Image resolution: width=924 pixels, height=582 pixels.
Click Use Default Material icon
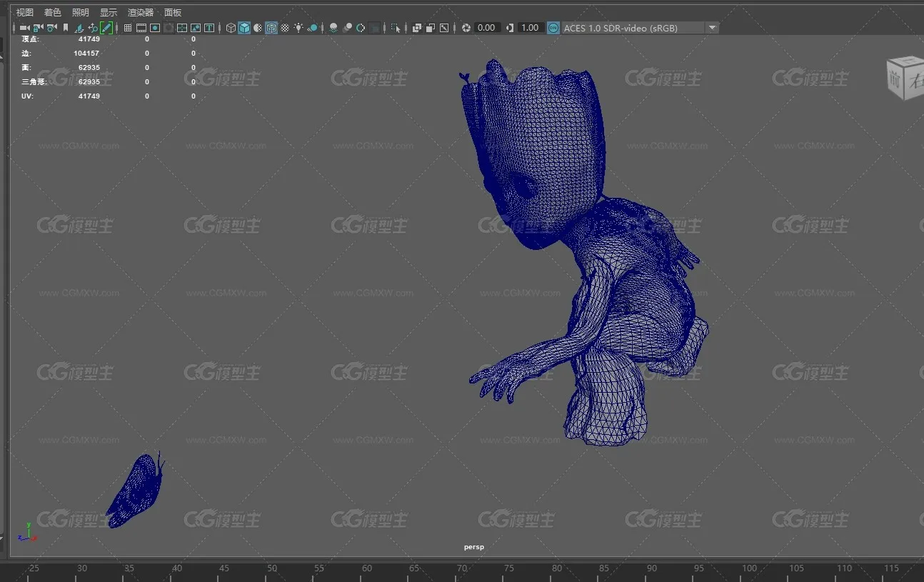pyautogui.click(x=258, y=28)
